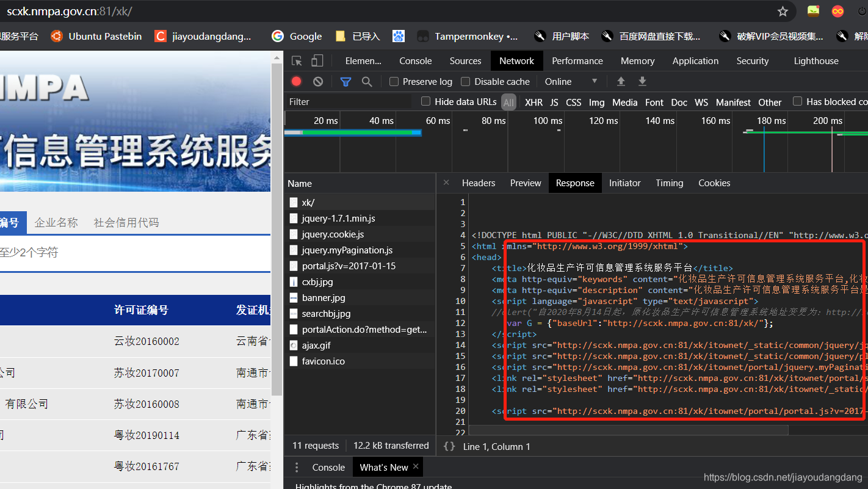Filter requests by WS
This screenshot has width=868, height=489.
pyautogui.click(x=701, y=103)
